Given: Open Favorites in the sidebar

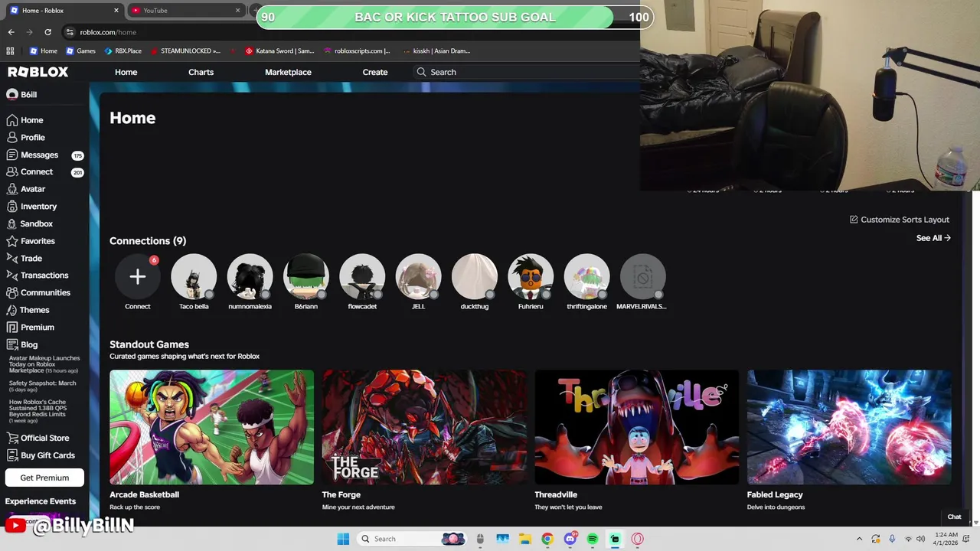Looking at the screenshot, I should (x=30, y=241).
